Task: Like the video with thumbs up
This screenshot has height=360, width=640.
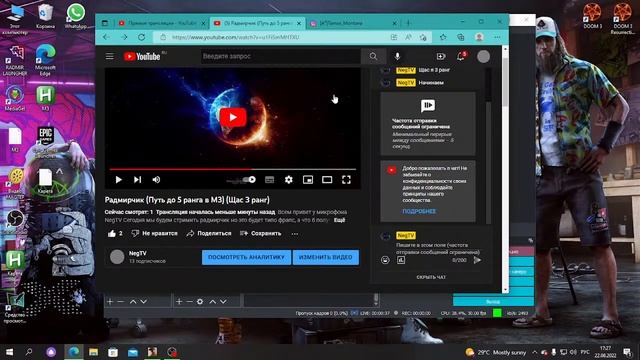Action: click(112, 233)
